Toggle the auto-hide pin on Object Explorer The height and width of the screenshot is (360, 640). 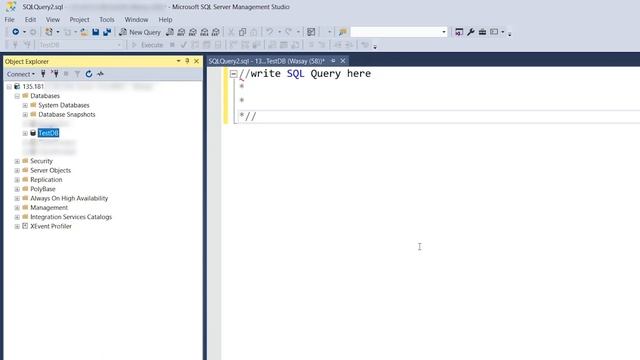point(187,61)
